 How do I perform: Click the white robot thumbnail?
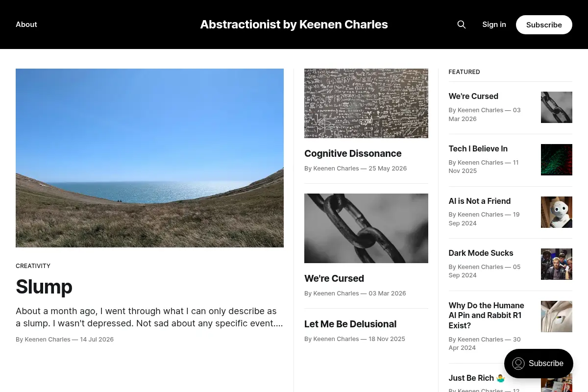557,212
